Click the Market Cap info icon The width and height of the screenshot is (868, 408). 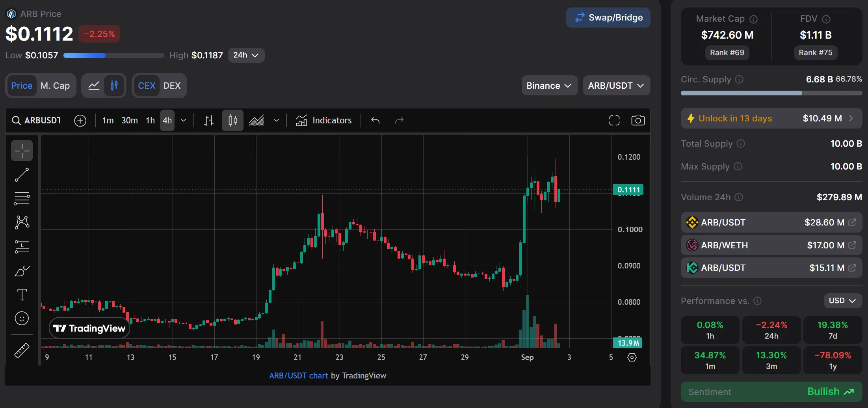(x=753, y=19)
